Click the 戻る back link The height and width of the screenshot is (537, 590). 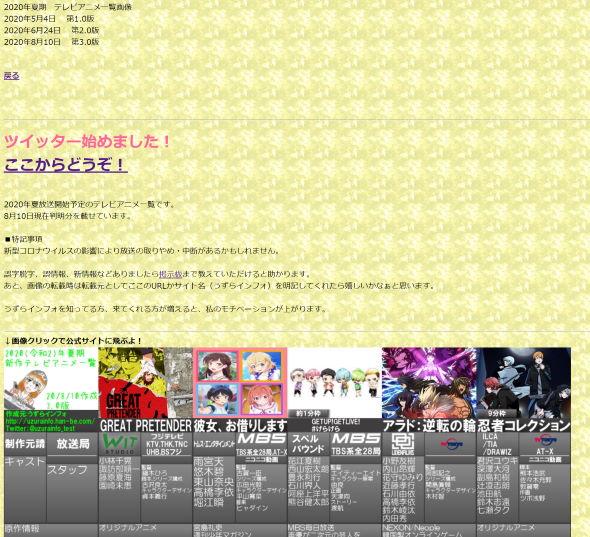click(11, 76)
